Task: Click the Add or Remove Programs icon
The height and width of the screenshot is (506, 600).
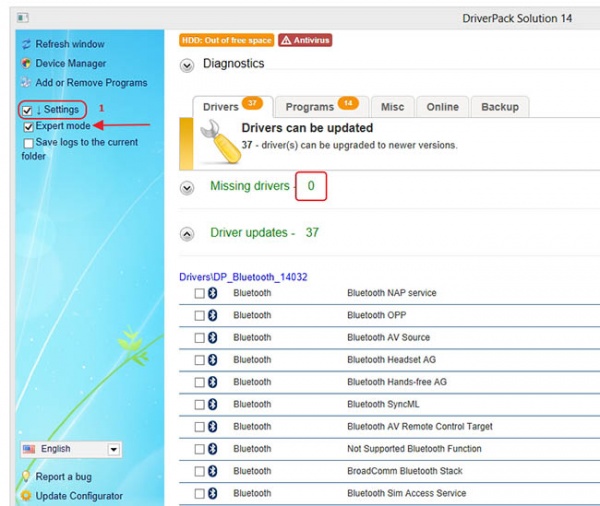Action: (x=26, y=83)
